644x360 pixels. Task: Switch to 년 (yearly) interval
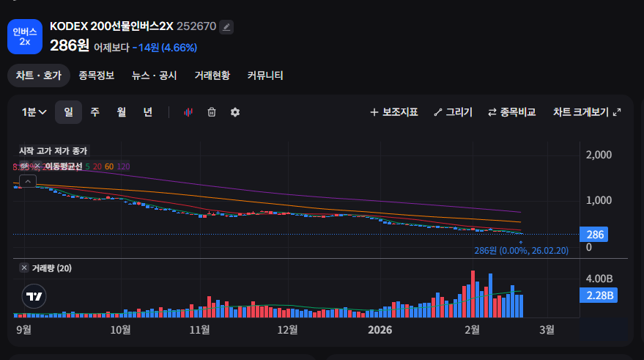[147, 112]
